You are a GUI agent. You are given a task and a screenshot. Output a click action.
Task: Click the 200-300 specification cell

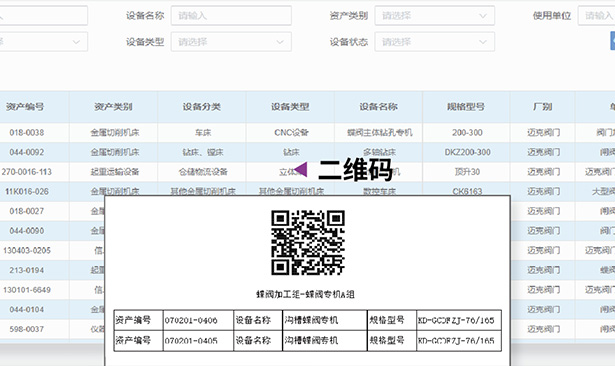click(467, 133)
